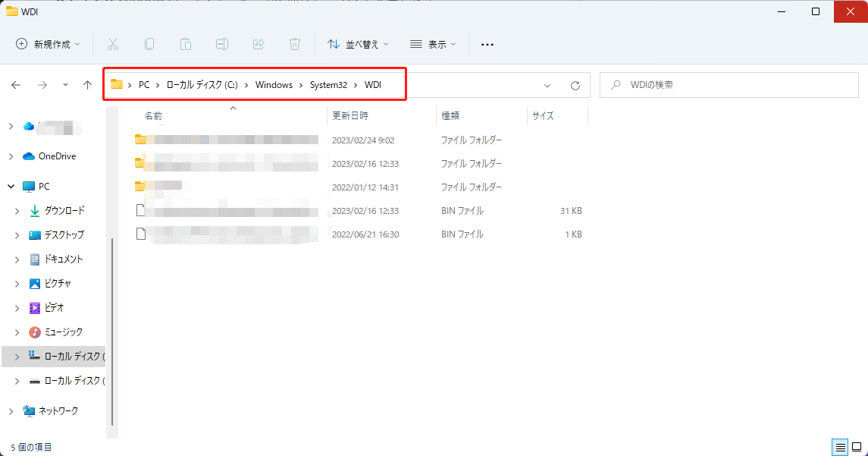Click the back navigation button

click(x=15, y=84)
